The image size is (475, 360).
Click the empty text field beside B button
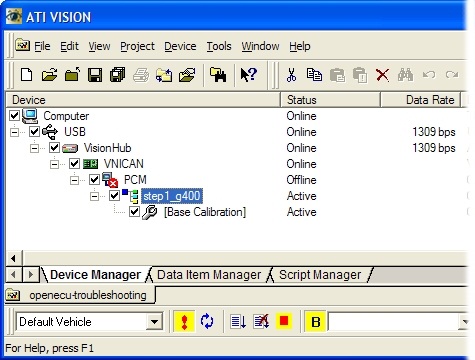(393, 322)
